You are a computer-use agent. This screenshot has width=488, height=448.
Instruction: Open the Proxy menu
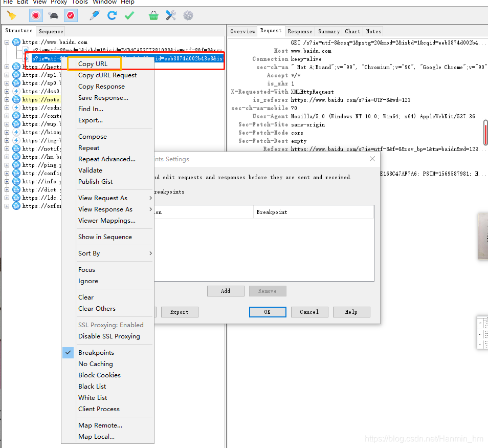[x=59, y=2]
